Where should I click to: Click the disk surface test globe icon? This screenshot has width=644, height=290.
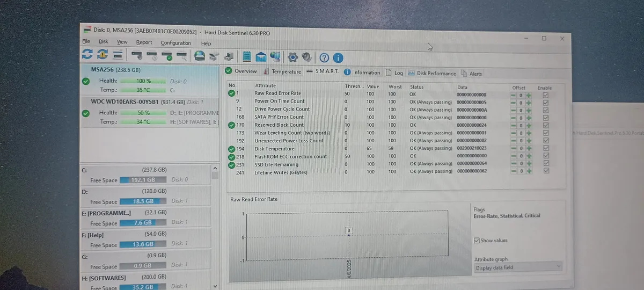pyautogui.click(x=200, y=56)
